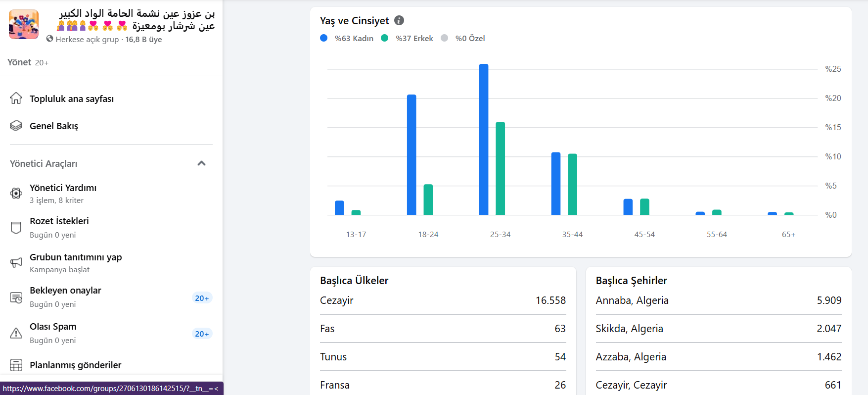
Task: Click the Yönetici Araçları heading
Action: (x=44, y=164)
